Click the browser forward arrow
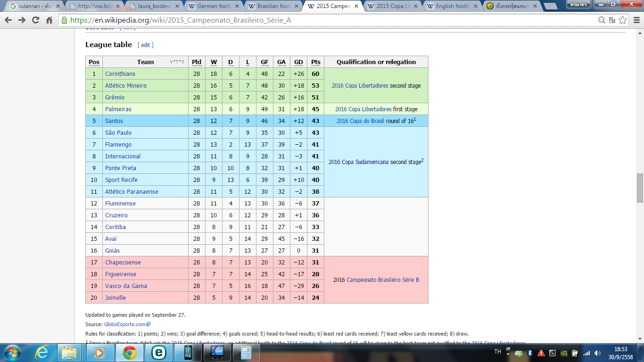This screenshot has height=362, width=644. coord(22,20)
